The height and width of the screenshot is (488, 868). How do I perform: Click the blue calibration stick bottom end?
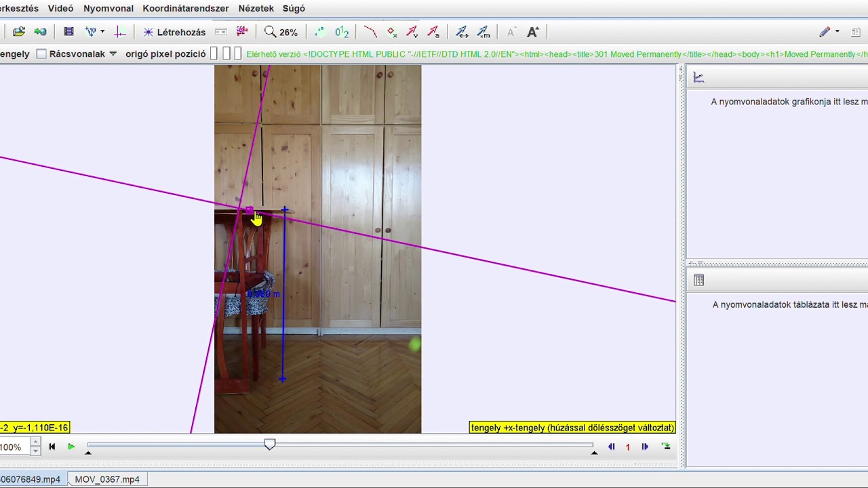(x=282, y=379)
